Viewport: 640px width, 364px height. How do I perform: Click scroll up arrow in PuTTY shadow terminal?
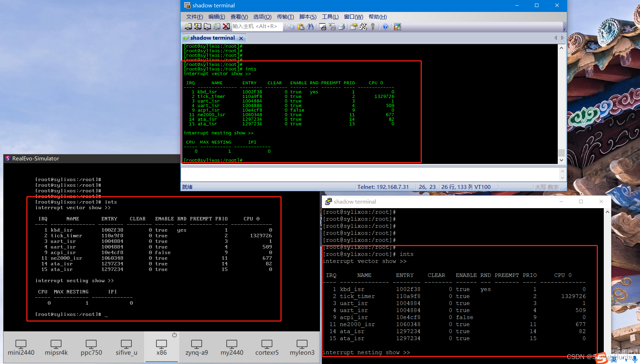coord(607,212)
